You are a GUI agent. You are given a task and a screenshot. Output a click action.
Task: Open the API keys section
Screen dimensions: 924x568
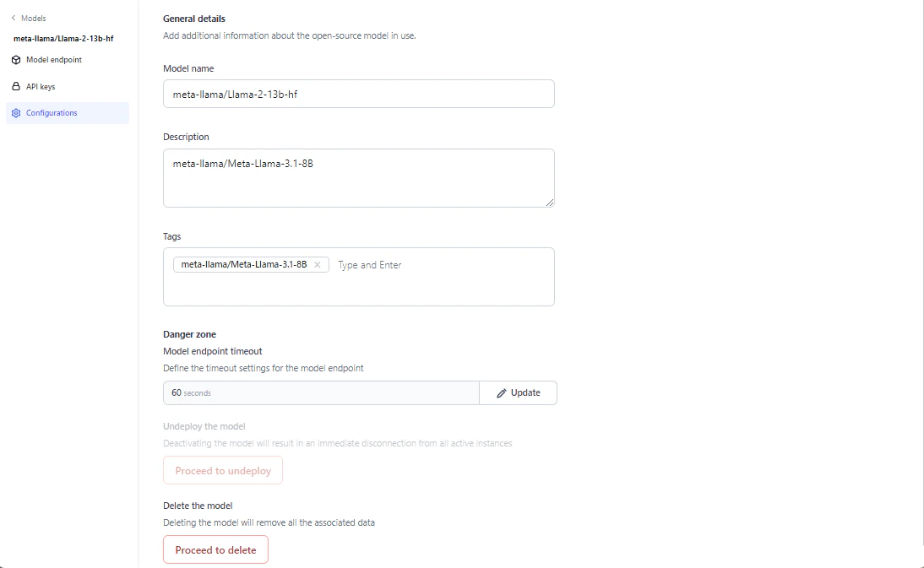coord(41,86)
